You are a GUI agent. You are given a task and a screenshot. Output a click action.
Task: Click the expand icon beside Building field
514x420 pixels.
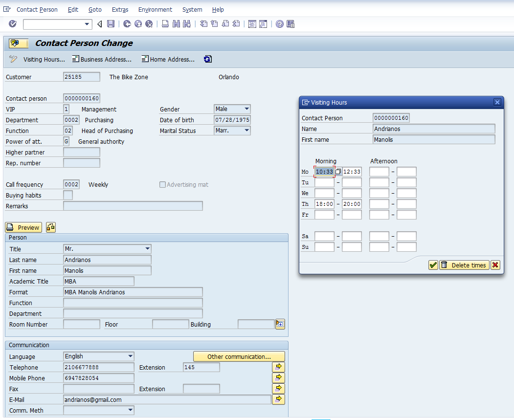click(280, 324)
